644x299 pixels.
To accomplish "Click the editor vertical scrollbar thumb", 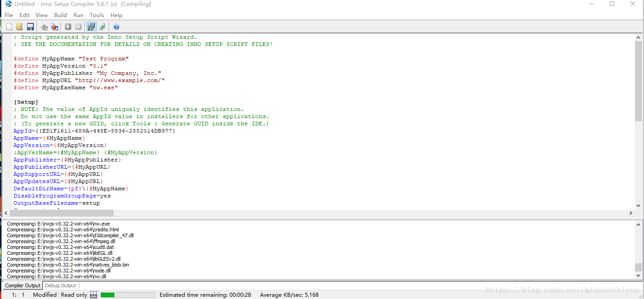I will click(638, 81).
